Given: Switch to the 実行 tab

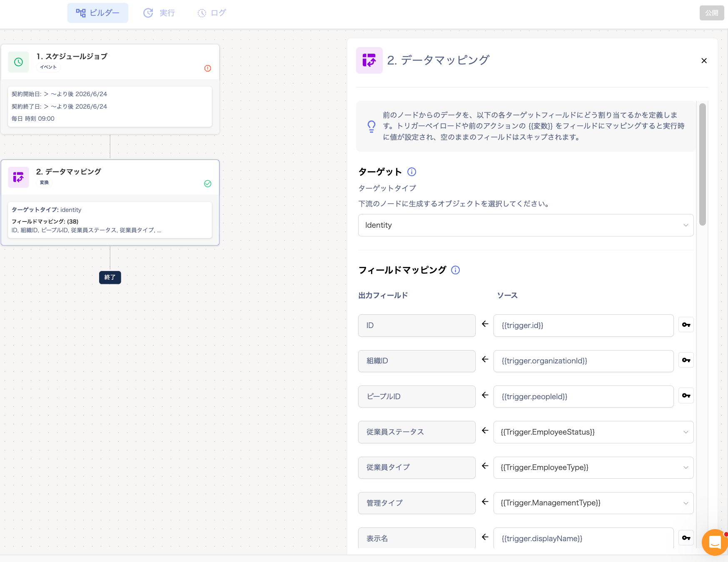Looking at the screenshot, I should coord(159,13).
